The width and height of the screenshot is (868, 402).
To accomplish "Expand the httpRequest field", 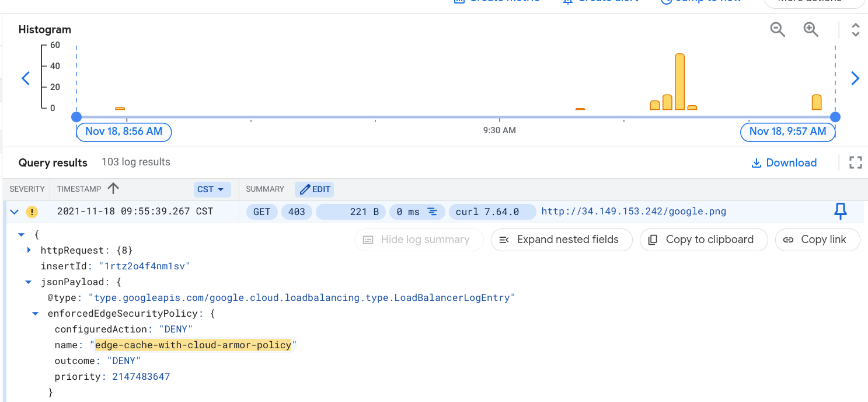I will (29, 250).
